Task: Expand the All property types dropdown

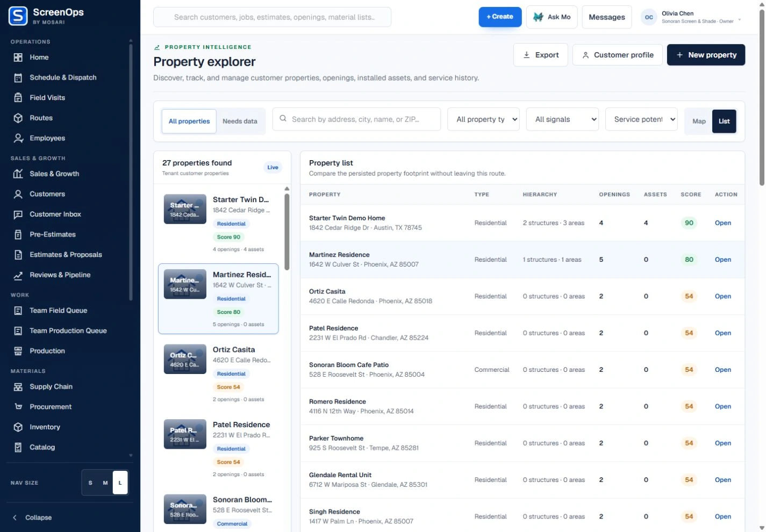Action: 483,119
